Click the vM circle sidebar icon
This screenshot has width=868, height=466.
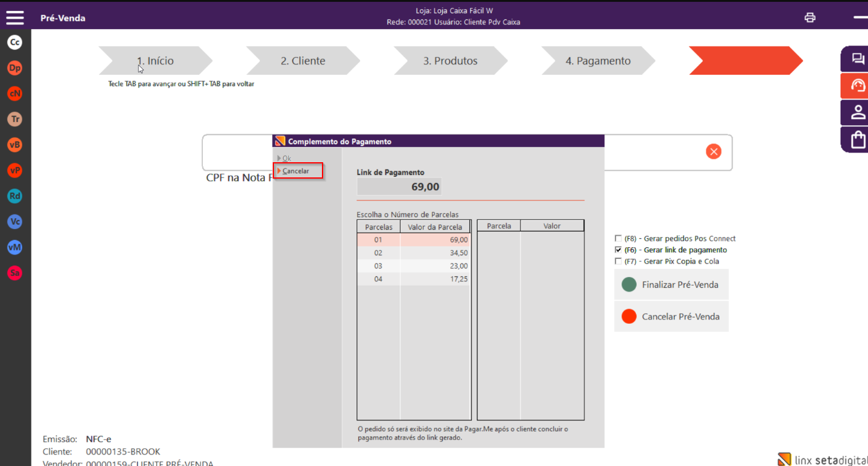(15, 247)
